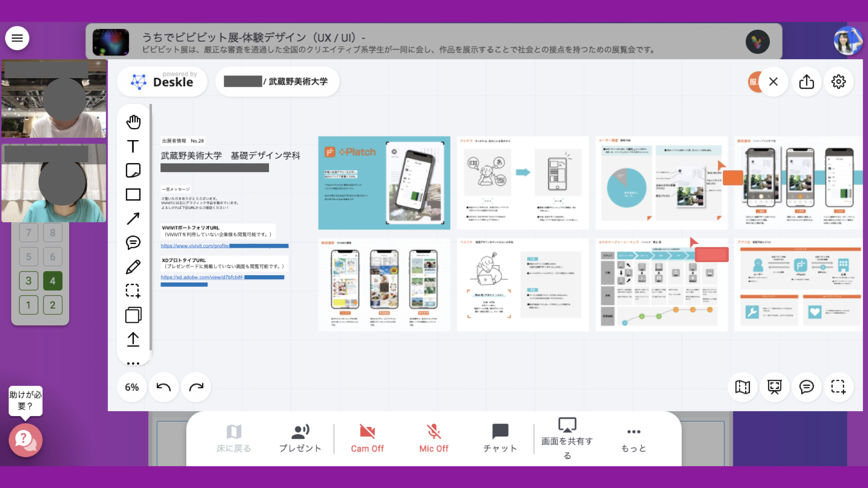The height and width of the screenshot is (488, 868).
Task: Pick the arrow line tool
Action: 133,219
